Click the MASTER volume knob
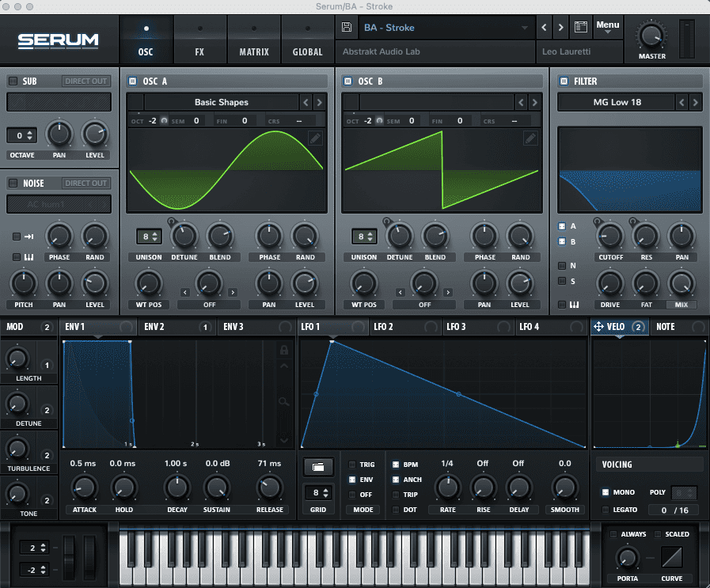 pyautogui.click(x=651, y=36)
